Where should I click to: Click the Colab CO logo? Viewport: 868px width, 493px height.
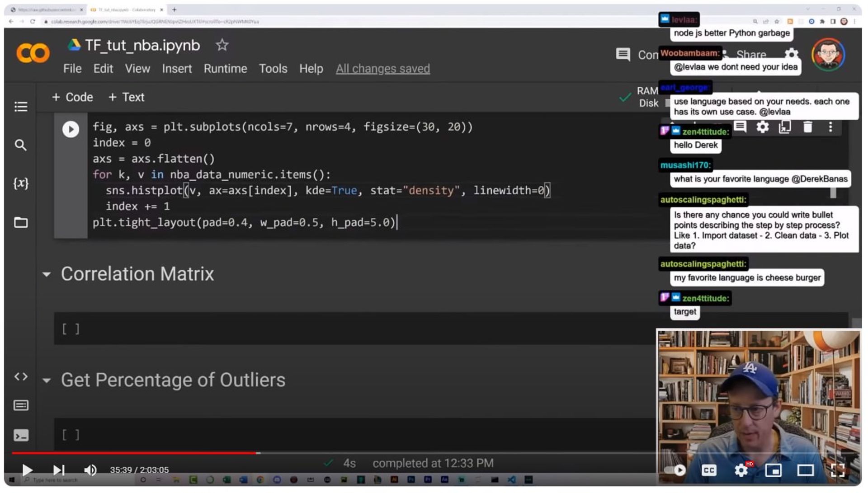33,54
